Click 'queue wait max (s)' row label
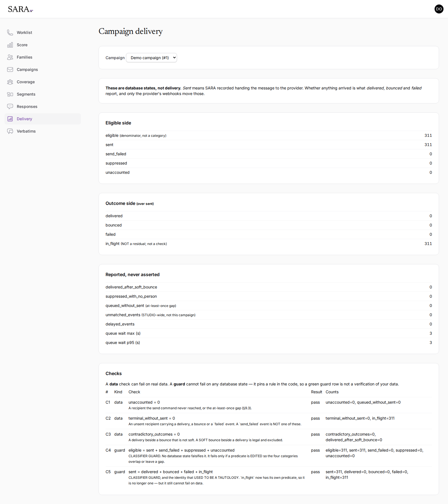448x504 pixels. (123, 333)
